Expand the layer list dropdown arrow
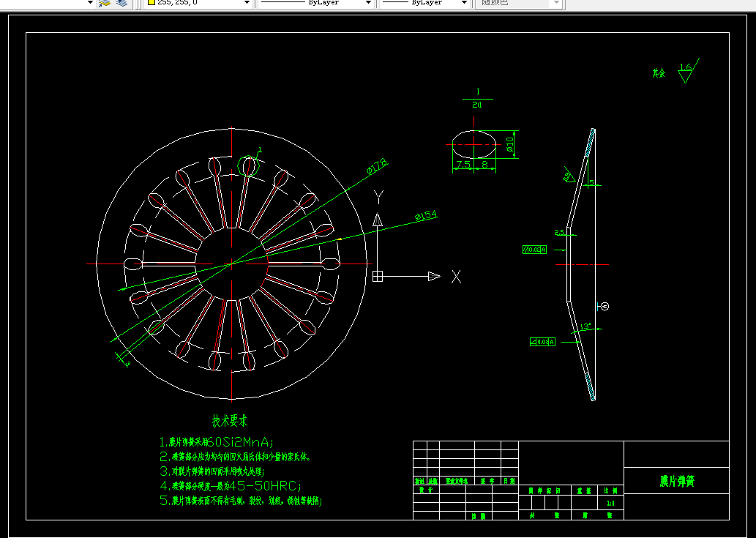Image resolution: width=756 pixels, height=538 pixels. tap(90, 2)
